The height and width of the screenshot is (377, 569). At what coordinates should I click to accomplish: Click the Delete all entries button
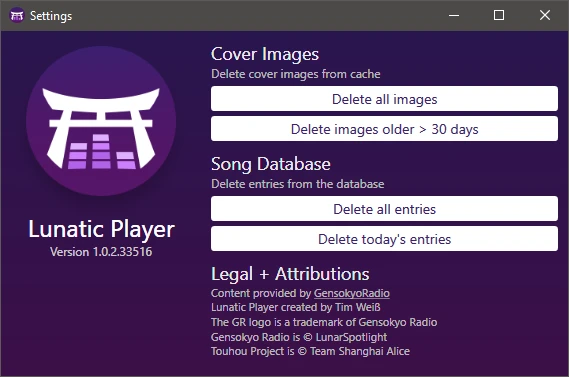tap(384, 209)
